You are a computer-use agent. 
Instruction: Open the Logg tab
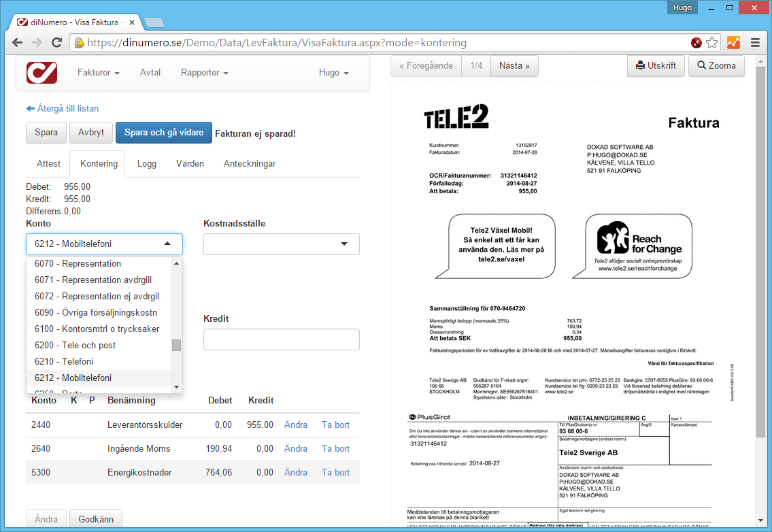coord(147,163)
